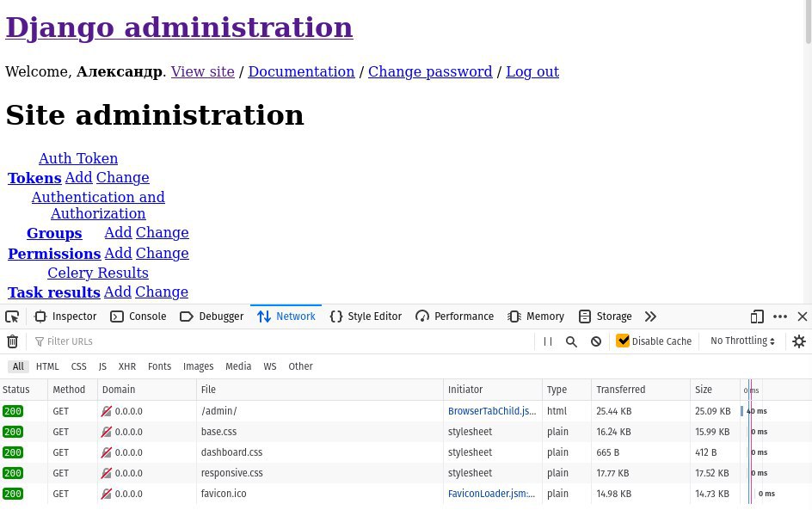812x510 pixels.
Task: Click Add next to Groups
Action: click(118, 232)
